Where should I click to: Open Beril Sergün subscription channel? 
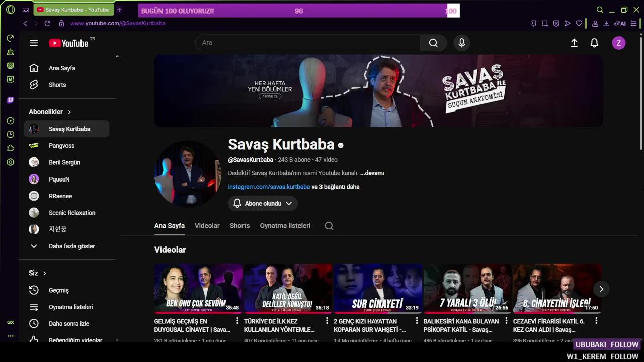(x=66, y=162)
